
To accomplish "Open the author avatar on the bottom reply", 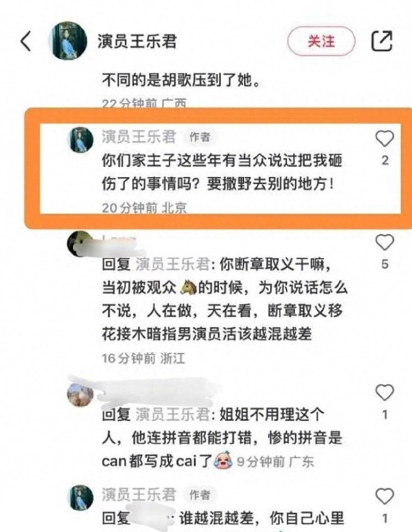I will [x=81, y=497].
